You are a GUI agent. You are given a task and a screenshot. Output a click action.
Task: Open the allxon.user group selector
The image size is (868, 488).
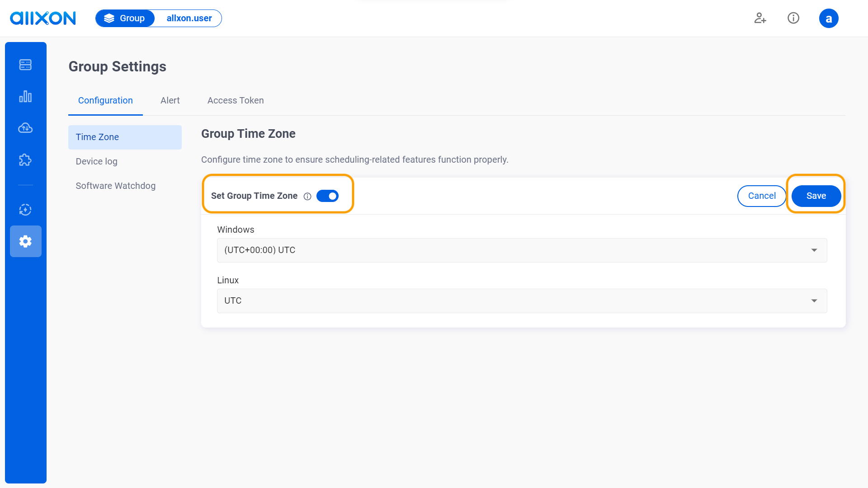point(189,18)
